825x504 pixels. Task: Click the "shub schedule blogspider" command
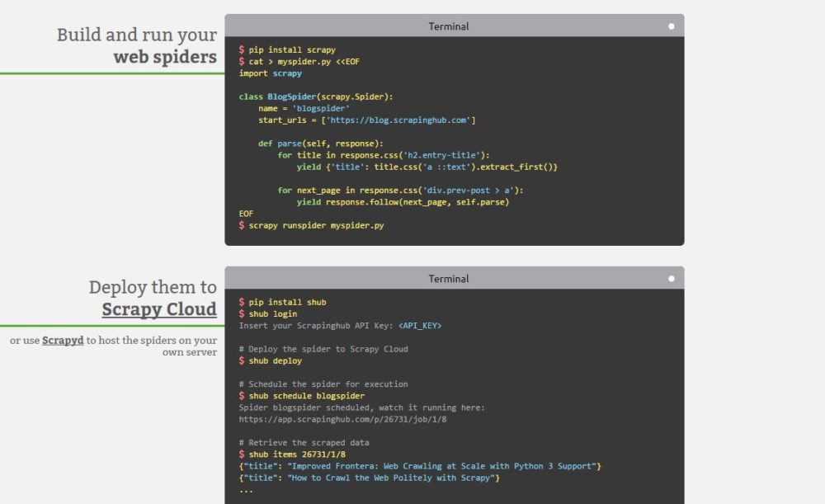[x=306, y=396]
